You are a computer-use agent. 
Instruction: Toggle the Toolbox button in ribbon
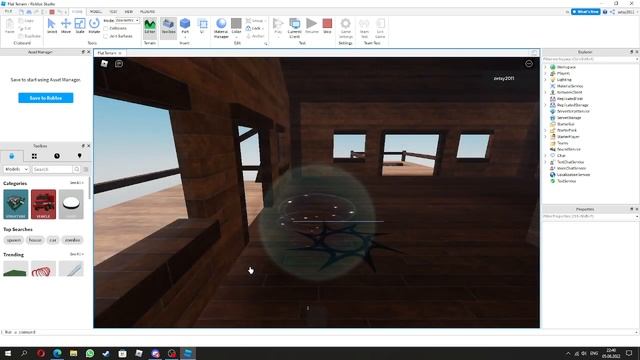168,27
